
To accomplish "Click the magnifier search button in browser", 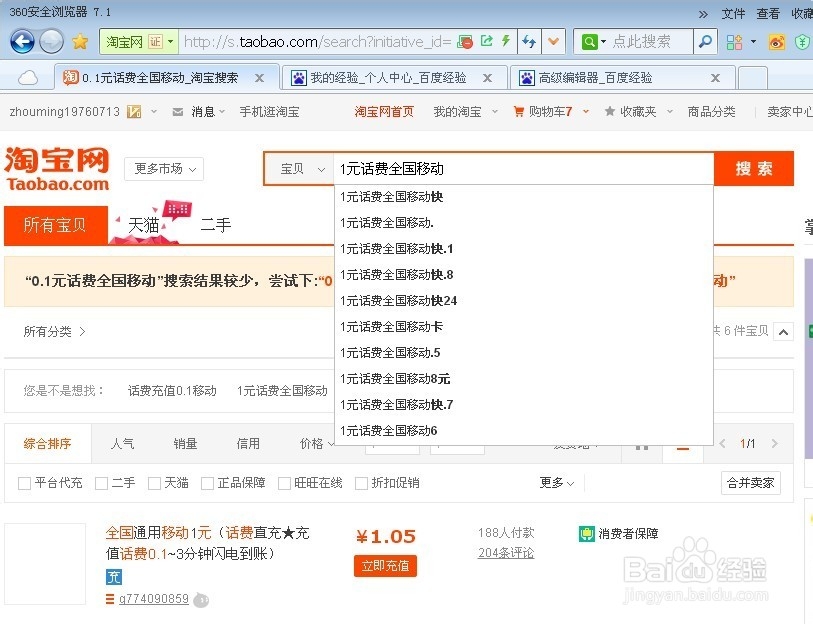I will [x=705, y=41].
